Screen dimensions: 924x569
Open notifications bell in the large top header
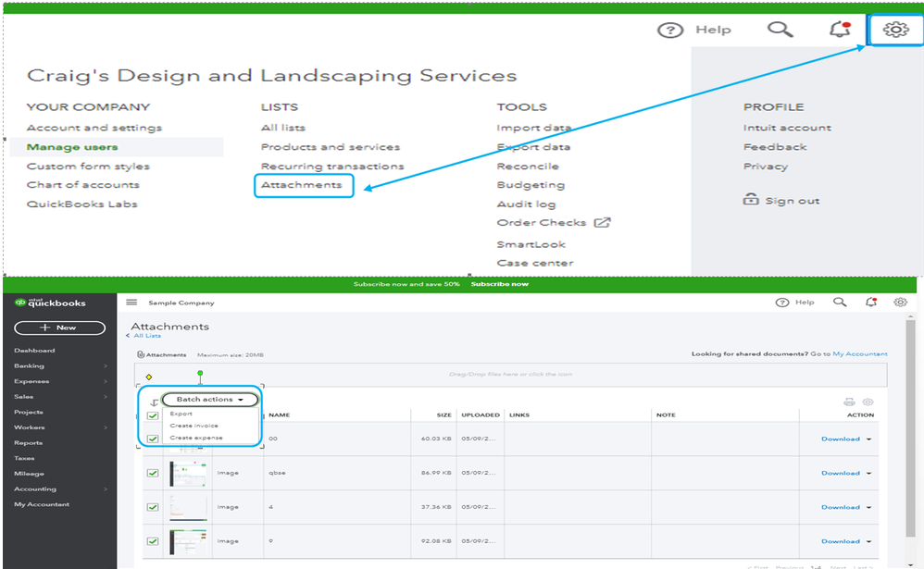pos(841,29)
